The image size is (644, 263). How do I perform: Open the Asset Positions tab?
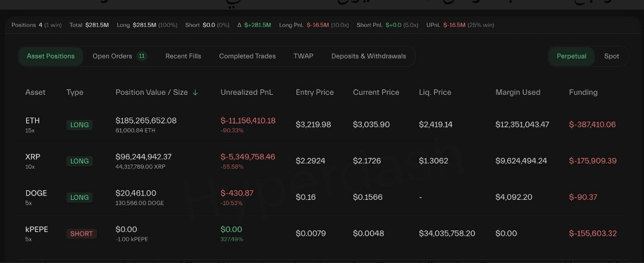tap(51, 56)
